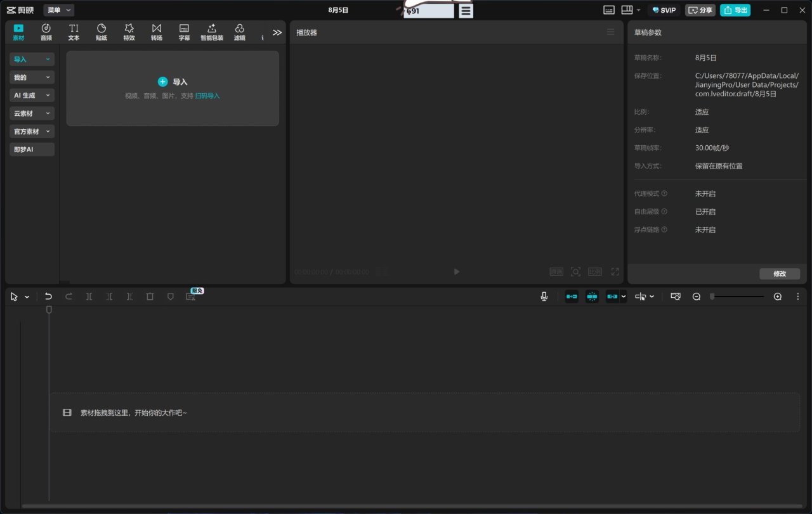Viewport: 812px width, 514px height.
Task: Toggle timeline auto snapping
Action: tap(592, 296)
